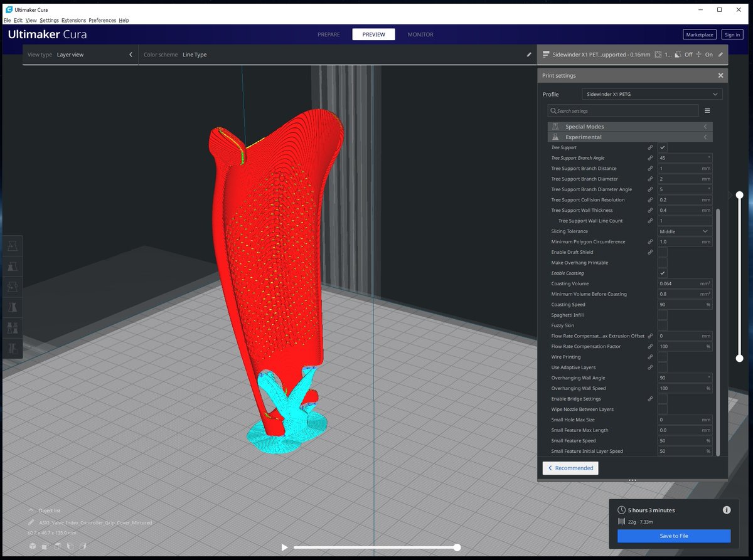
Task: Open the Color scheme Line Type selector
Action: point(338,55)
